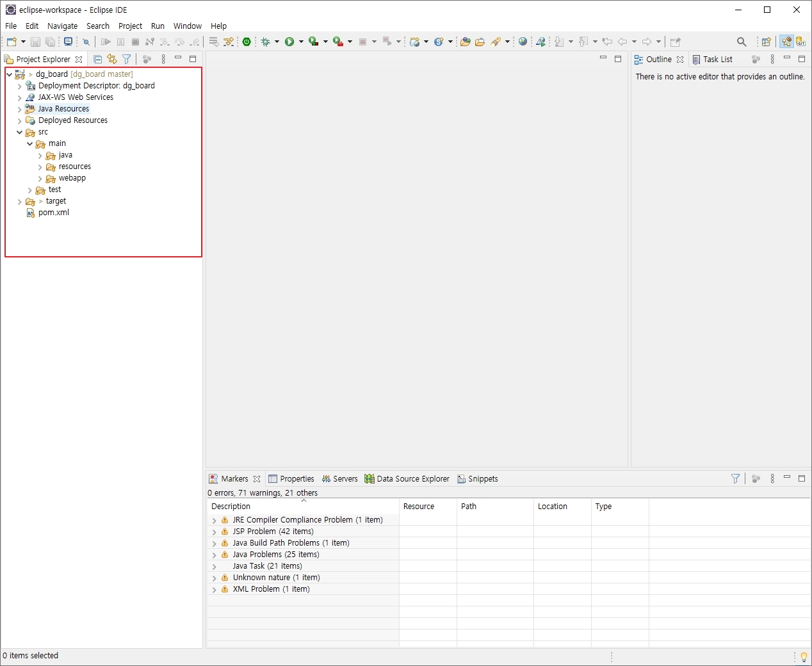Switch to the Task List tab
This screenshot has width=812, height=666.
(x=712, y=59)
